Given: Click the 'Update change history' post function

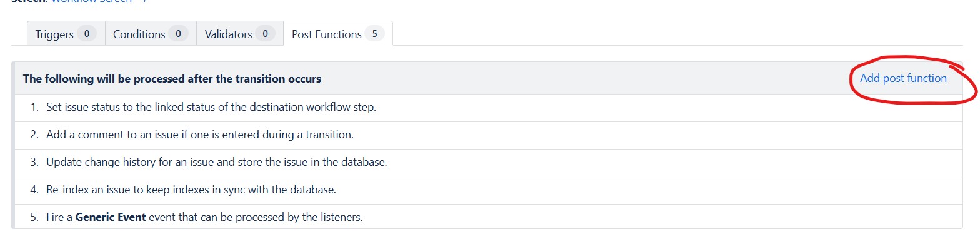Looking at the screenshot, I should [x=217, y=162].
